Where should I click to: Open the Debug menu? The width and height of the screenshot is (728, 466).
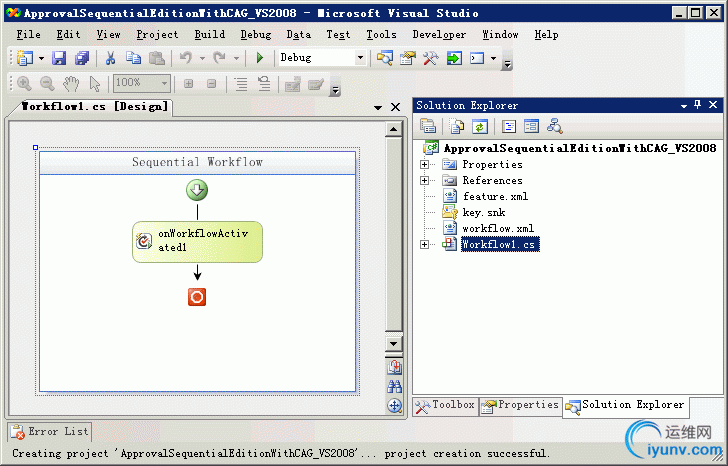(256, 35)
